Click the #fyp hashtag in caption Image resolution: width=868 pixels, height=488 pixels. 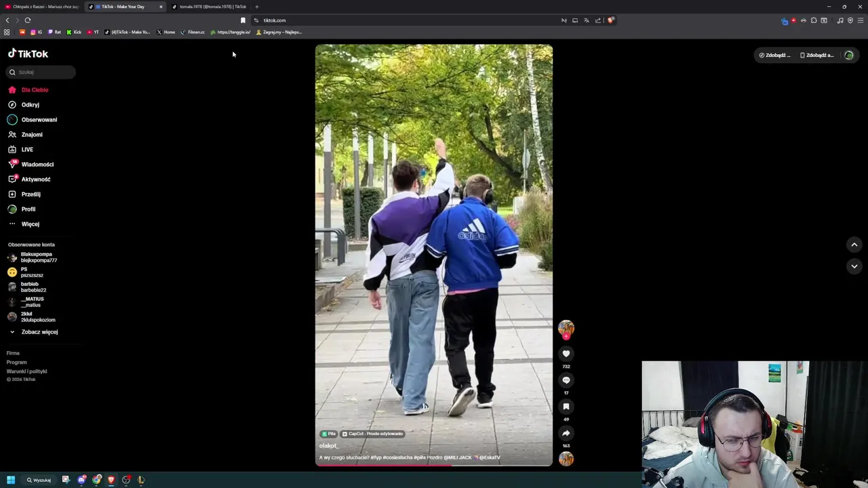[x=376, y=457]
